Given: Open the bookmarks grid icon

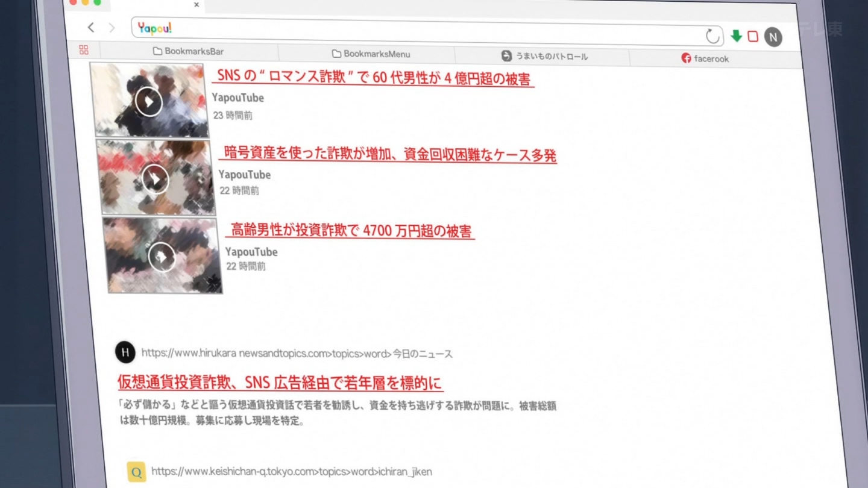Looking at the screenshot, I should pyautogui.click(x=84, y=50).
